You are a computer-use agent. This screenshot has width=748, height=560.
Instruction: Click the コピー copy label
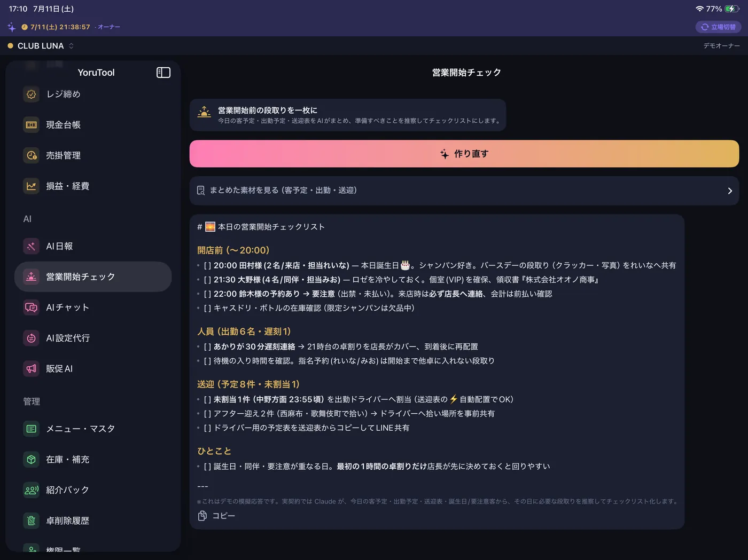224,516
